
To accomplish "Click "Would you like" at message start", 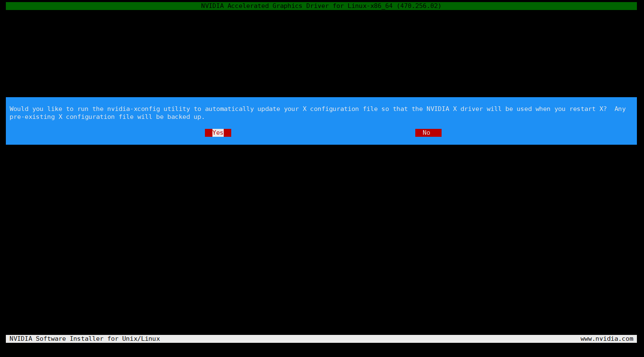I will [35, 109].
